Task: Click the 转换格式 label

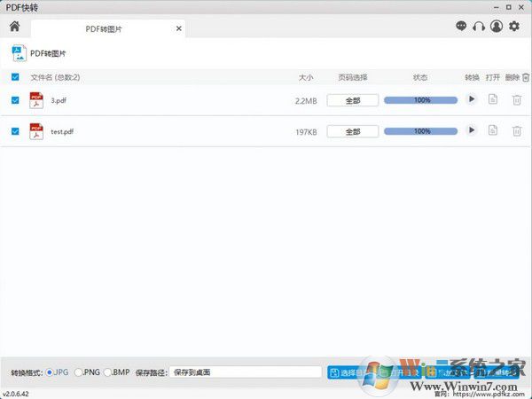Action: tap(27, 373)
